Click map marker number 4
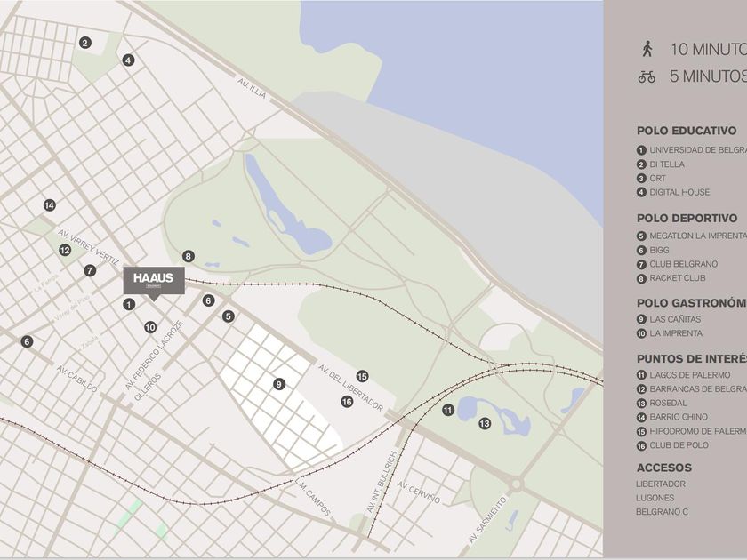 [x=128, y=60]
